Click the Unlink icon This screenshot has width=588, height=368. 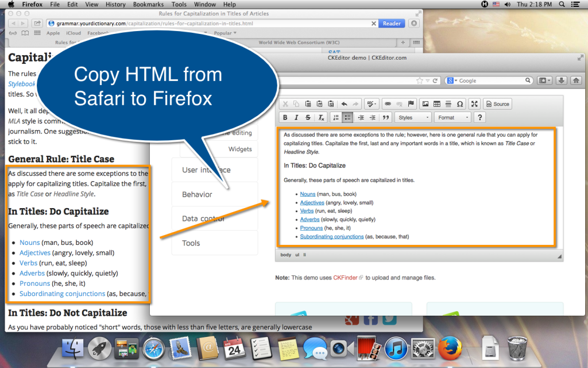[x=400, y=104]
